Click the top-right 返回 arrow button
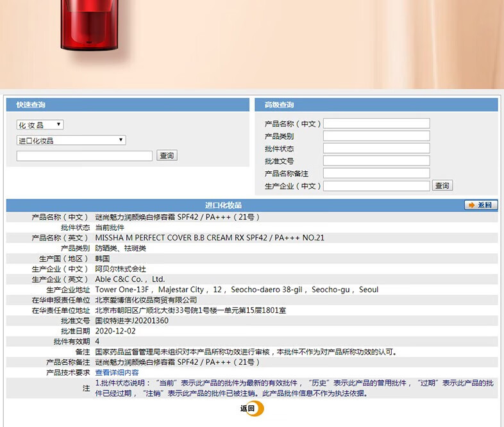This screenshot has width=504, height=427. coord(480,205)
